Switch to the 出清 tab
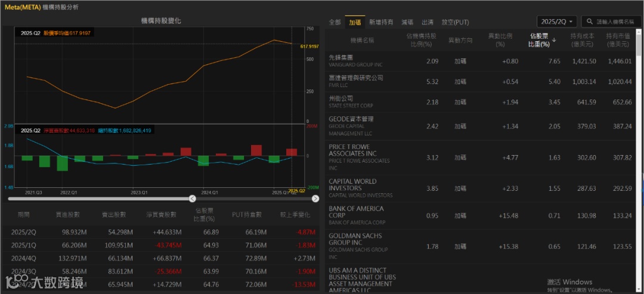Screen dimensions: 644x294 (x=428, y=22)
